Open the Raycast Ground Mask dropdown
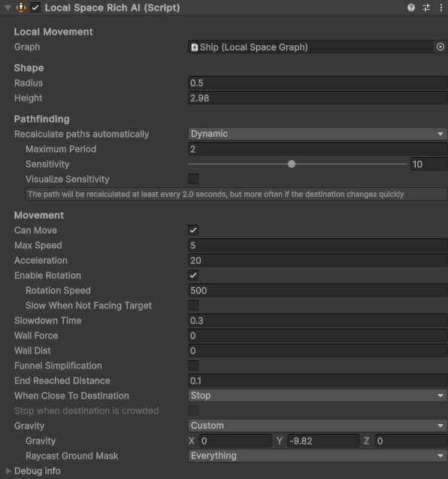 coord(318,456)
